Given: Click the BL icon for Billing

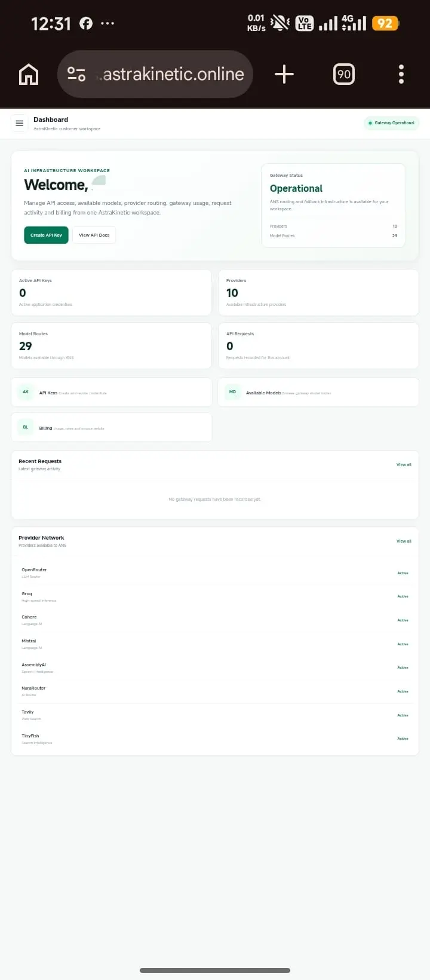Looking at the screenshot, I should pyautogui.click(x=26, y=427).
